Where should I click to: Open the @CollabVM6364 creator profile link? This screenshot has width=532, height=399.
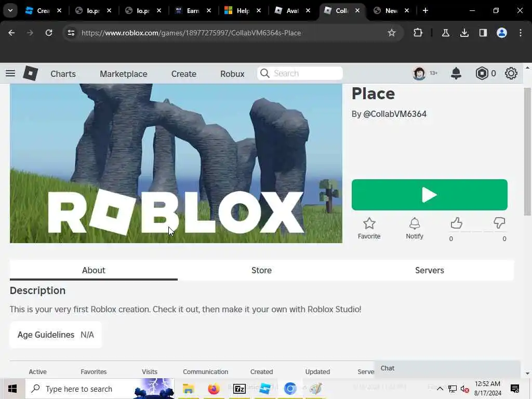click(395, 114)
